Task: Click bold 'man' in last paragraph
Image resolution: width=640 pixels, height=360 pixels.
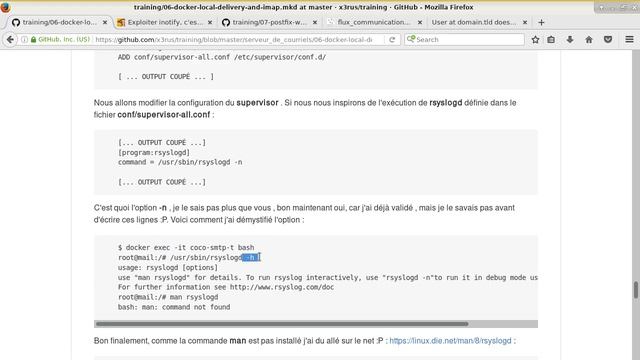Action: [238, 341]
